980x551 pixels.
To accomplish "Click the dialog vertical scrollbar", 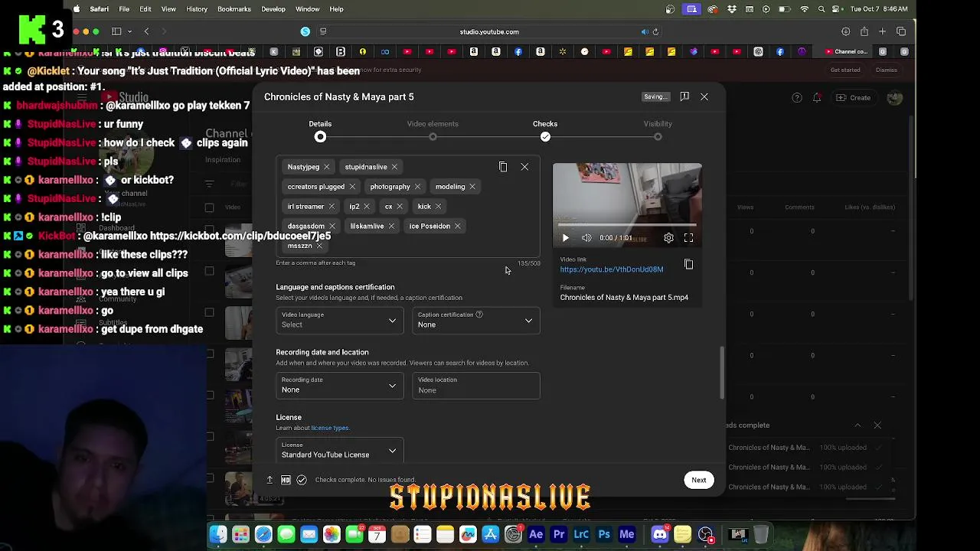I will point(721,373).
